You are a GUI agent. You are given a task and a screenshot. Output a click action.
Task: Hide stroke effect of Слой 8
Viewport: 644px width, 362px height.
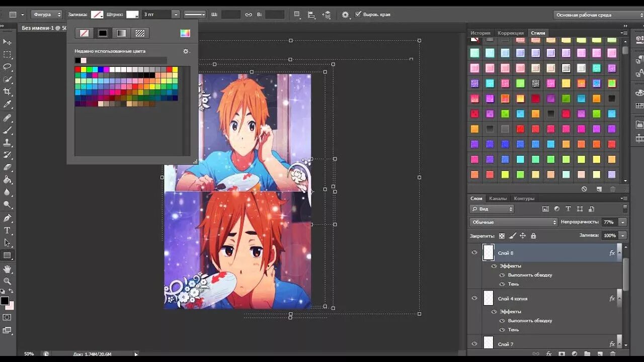click(502, 275)
